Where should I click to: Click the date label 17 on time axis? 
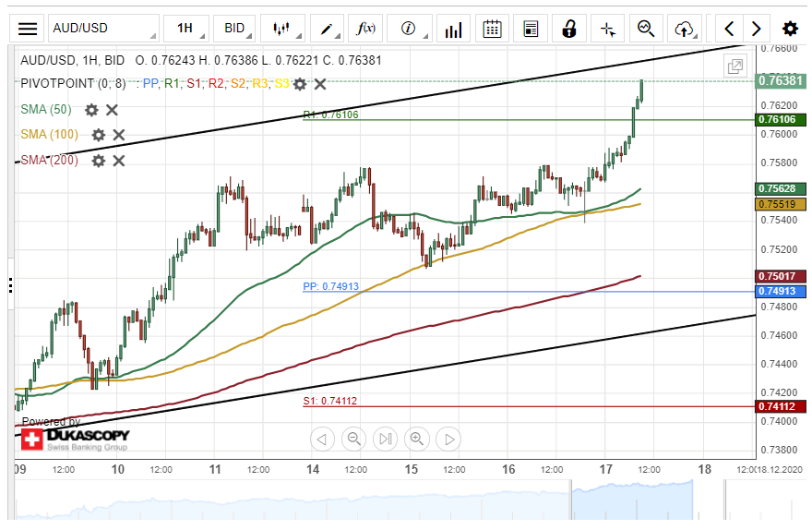[606, 469]
